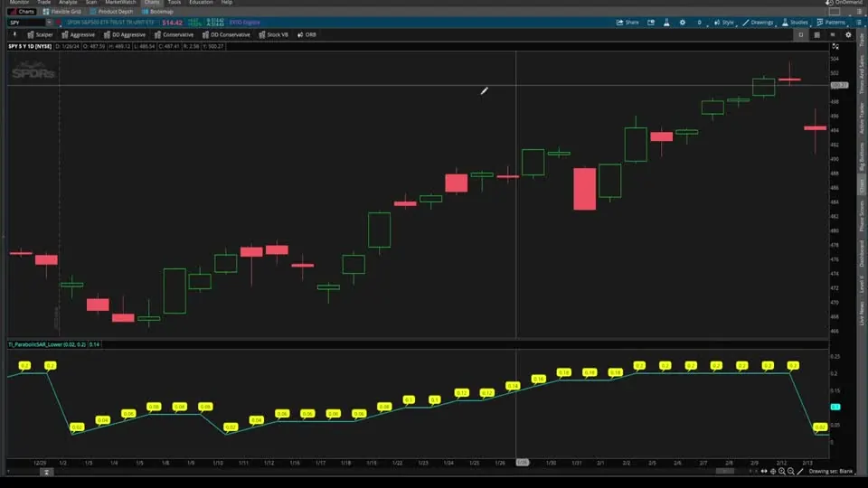Open the Studies dropdown menu
Viewport: 868px width, 488px height.
pos(795,23)
